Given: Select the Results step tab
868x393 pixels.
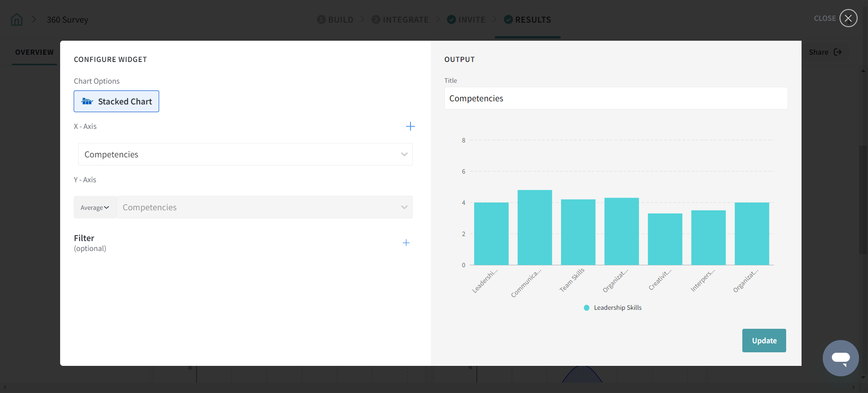Looking at the screenshot, I should tap(528, 20).
